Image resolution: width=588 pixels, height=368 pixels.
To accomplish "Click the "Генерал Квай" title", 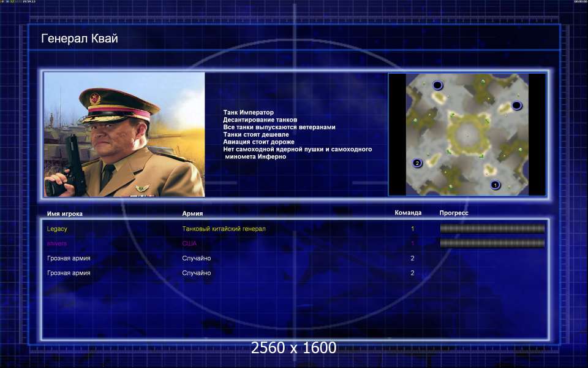I will pos(80,38).
